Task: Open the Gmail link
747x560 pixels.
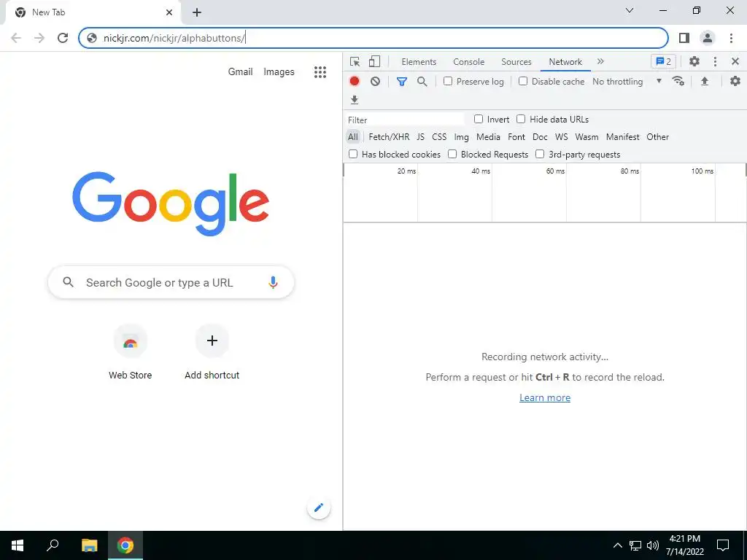Action: tap(240, 72)
